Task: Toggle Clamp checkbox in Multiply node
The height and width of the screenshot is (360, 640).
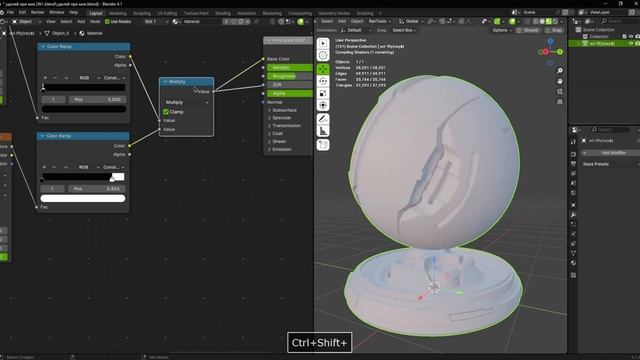Action: tap(166, 112)
